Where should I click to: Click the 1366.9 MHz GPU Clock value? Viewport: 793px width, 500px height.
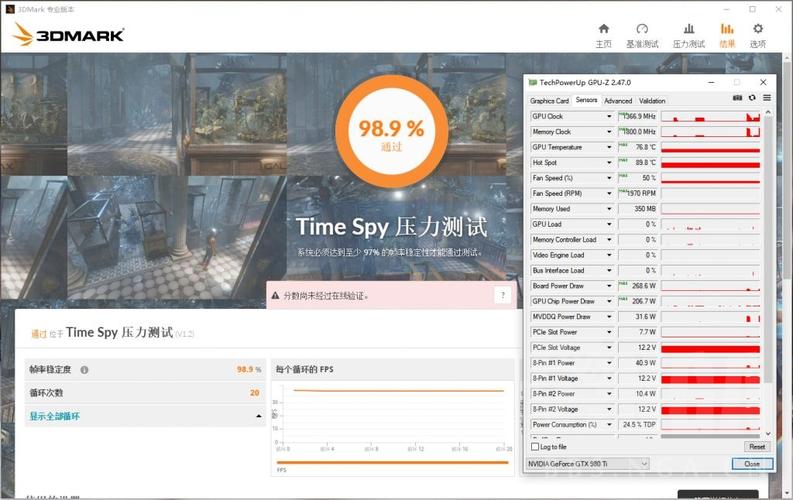tap(637, 116)
